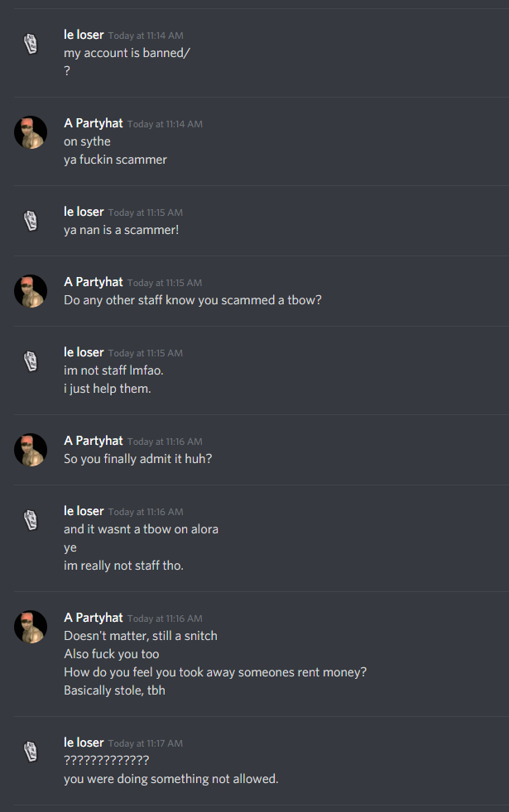The width and height of the screenshot is (509, 812).
Task: Click 'A Partyhat' name above tbow question
Action: [x=94, y=282]
